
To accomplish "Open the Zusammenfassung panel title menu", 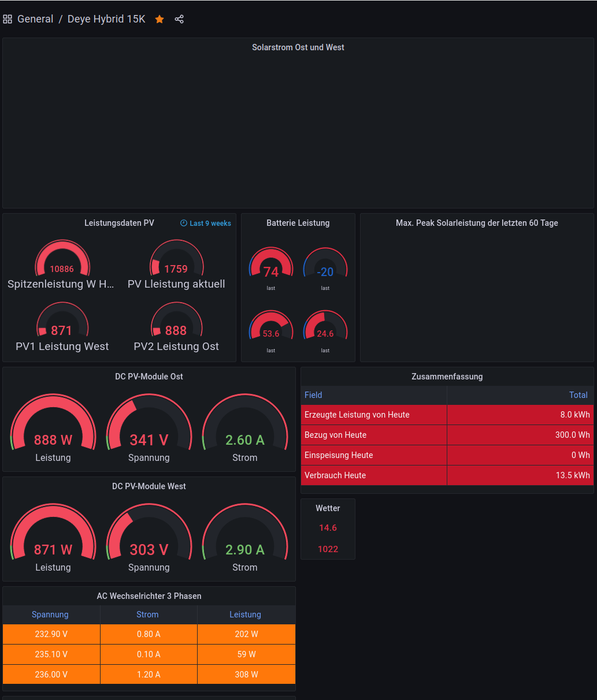I will point(447,377).
